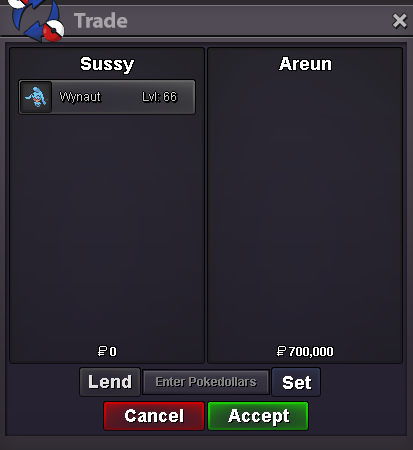This screenshot has height=450, width=413.
Task: Click Areun's 700,000 money offer amount
Action: click(x=311, y=351)
